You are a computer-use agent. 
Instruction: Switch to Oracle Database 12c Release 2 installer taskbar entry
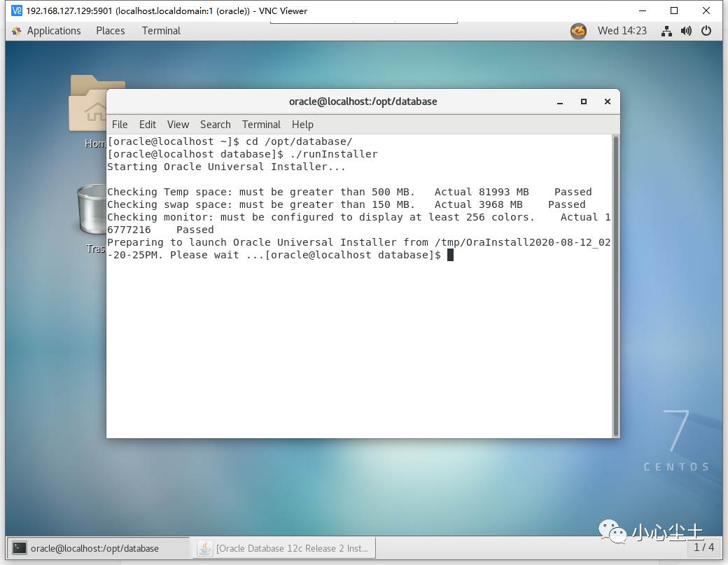tap(284, 548)
